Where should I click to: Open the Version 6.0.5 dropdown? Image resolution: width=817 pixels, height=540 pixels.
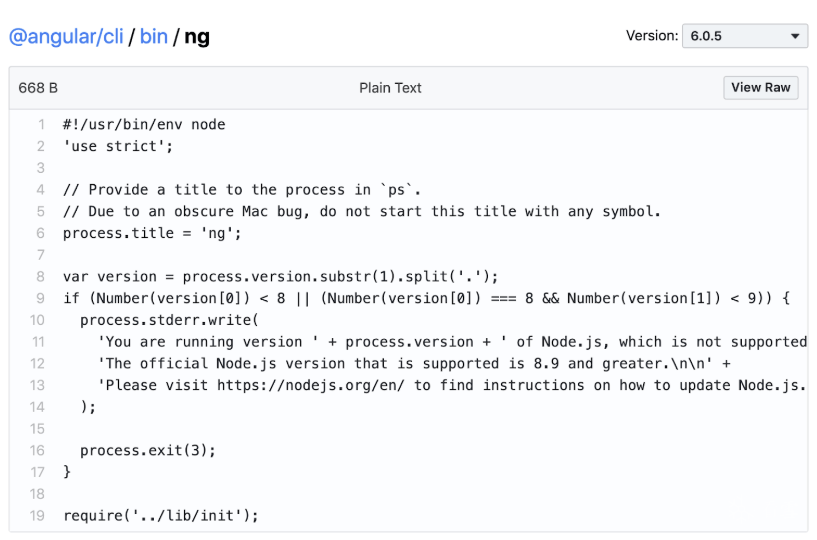[x=745, y=36]
